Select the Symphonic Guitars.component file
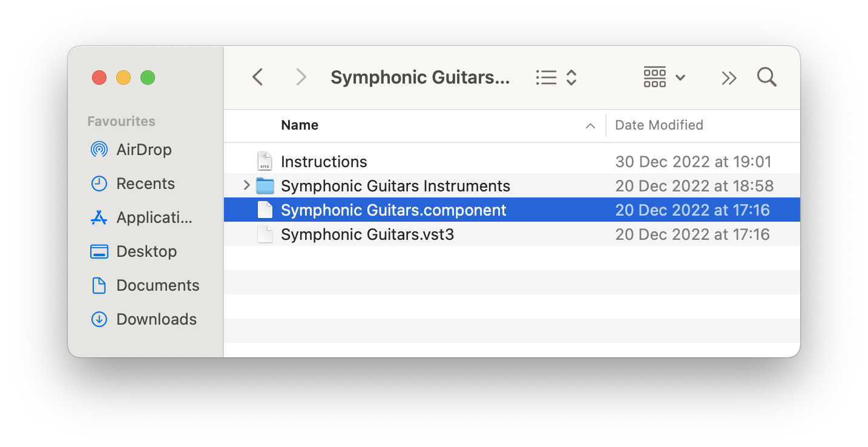Viewport: 868px width, 447px height. click(x=393, y=210)
